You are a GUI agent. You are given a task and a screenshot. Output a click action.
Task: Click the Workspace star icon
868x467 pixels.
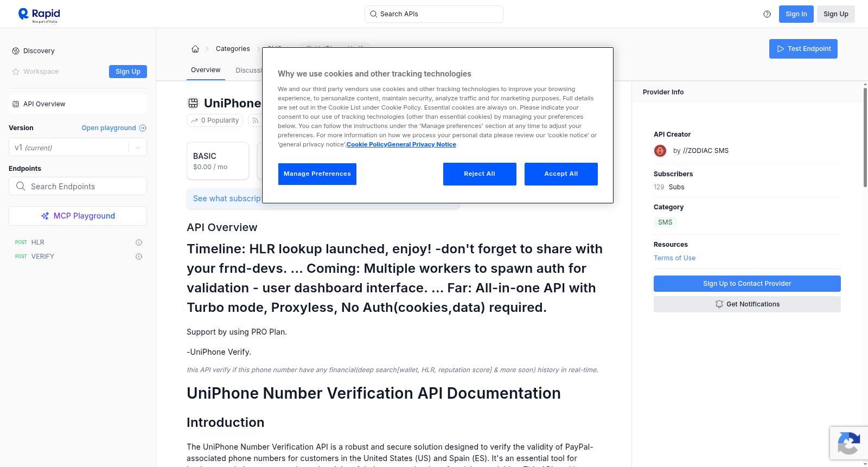(x=16, y=72)
